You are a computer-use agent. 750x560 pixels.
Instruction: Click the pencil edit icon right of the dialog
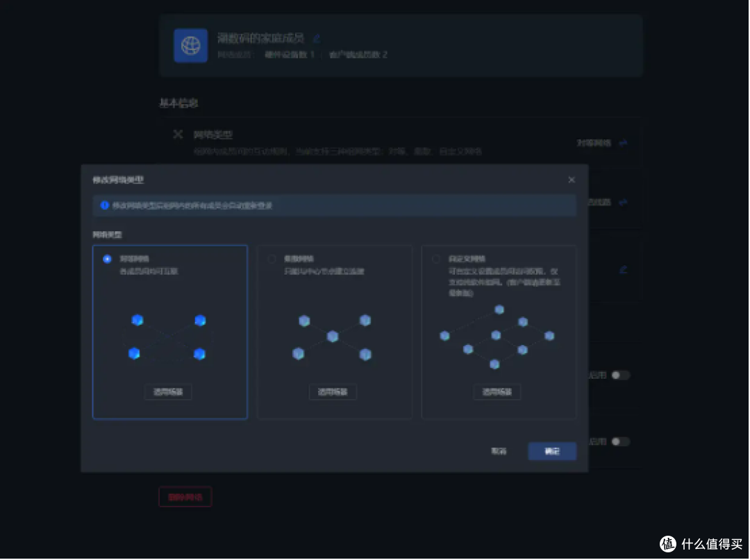(x=623, y=269)
